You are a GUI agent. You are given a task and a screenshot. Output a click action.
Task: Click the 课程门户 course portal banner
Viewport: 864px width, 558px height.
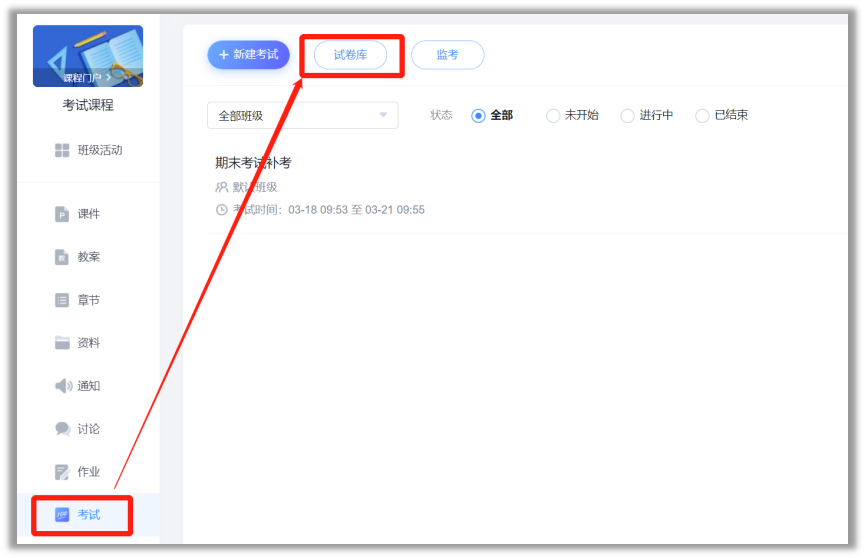click(88, 56)
